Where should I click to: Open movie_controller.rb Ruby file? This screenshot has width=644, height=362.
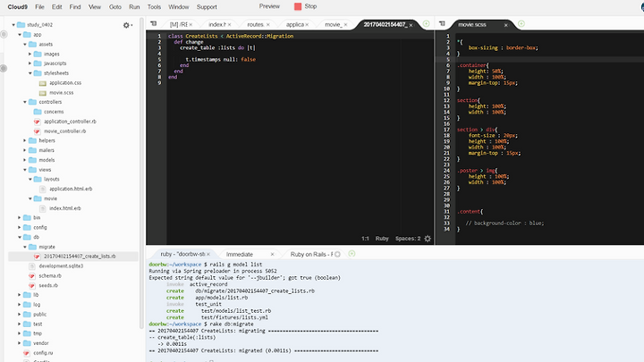(65, 131)
